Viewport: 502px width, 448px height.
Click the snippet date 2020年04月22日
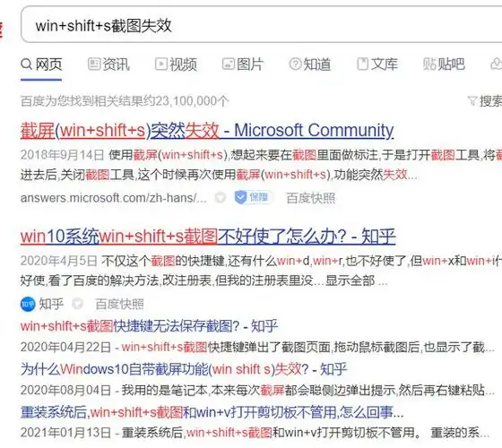[x=66, y=347]
